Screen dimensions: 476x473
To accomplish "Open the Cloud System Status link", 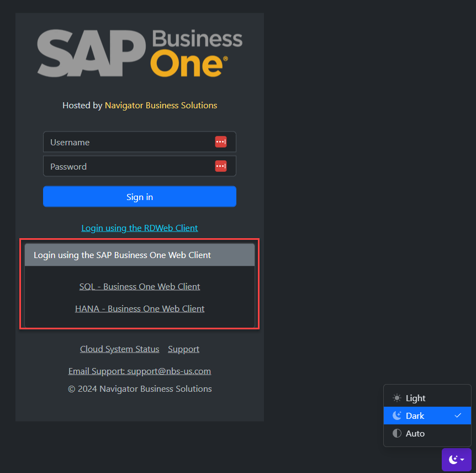I will tap(120, 349).
